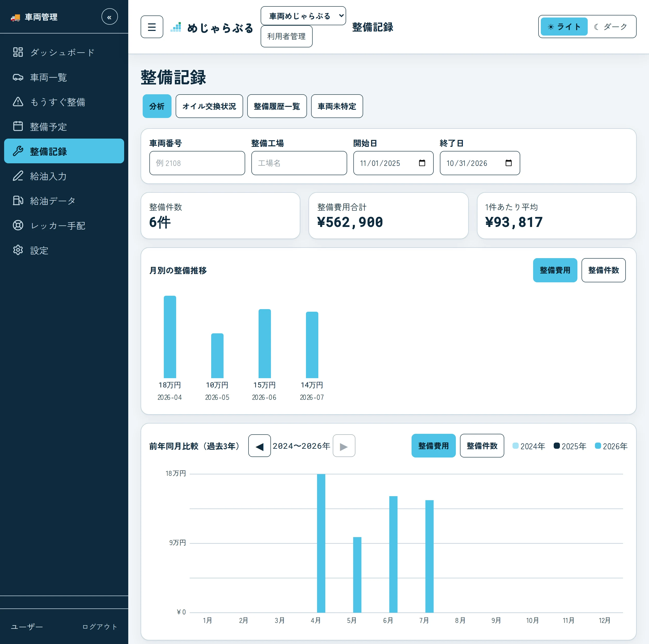Click the 2025年 legend color swatch
The height and width of the screenshot is (644, 649).
click(x=557, y=446)
